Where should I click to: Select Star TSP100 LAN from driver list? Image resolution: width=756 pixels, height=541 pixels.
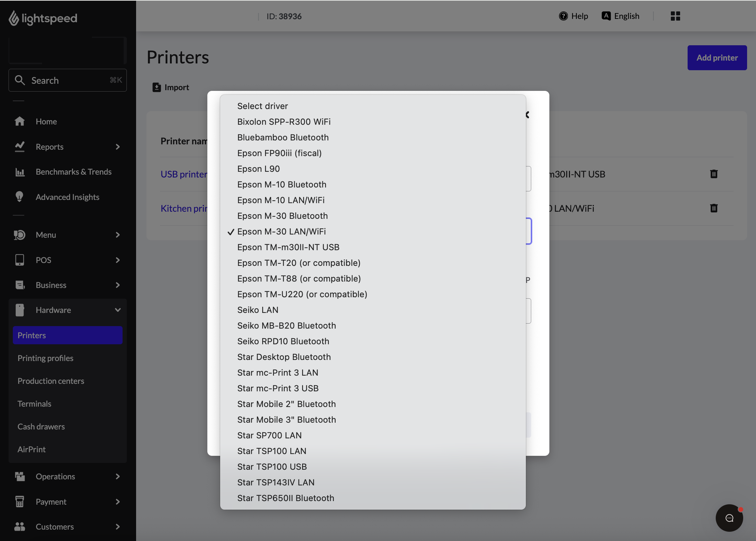(271, 451)
